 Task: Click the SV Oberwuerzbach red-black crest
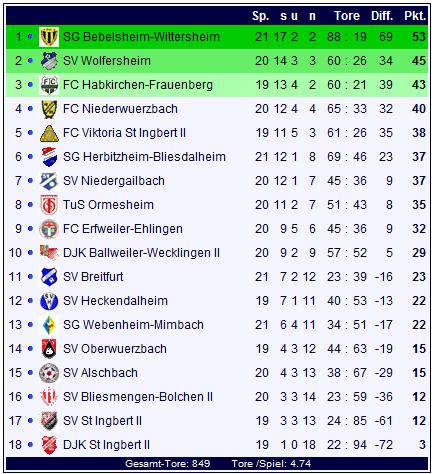point(49,349)
